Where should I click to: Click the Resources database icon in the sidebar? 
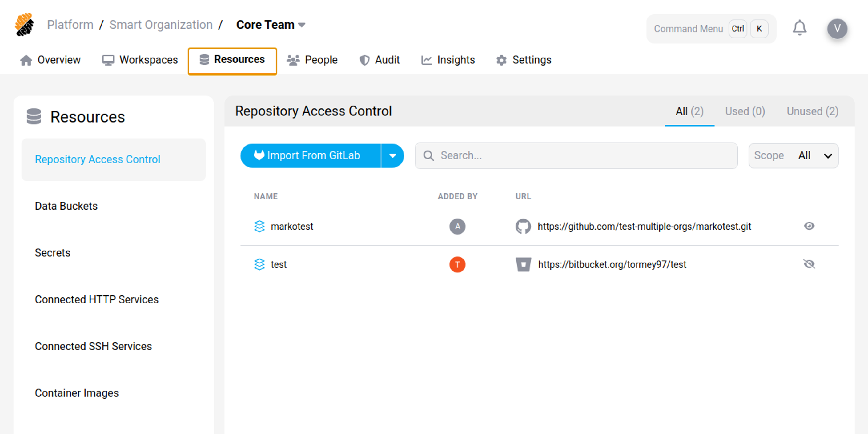pos(34,116)
